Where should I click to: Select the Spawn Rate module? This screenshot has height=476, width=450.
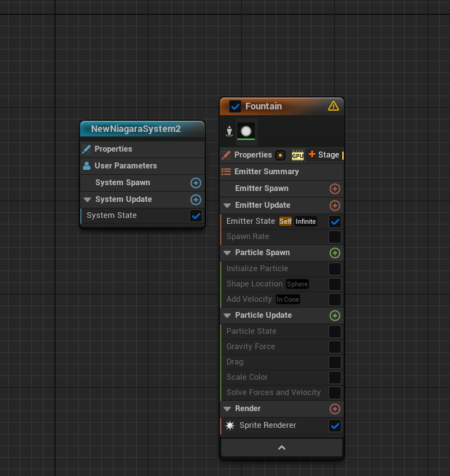point(282,237)
